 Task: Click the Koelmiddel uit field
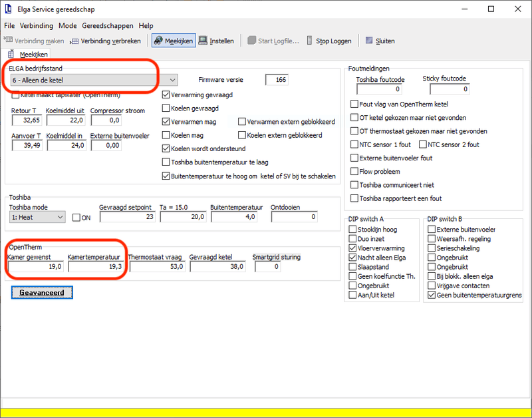click(66, 120)
